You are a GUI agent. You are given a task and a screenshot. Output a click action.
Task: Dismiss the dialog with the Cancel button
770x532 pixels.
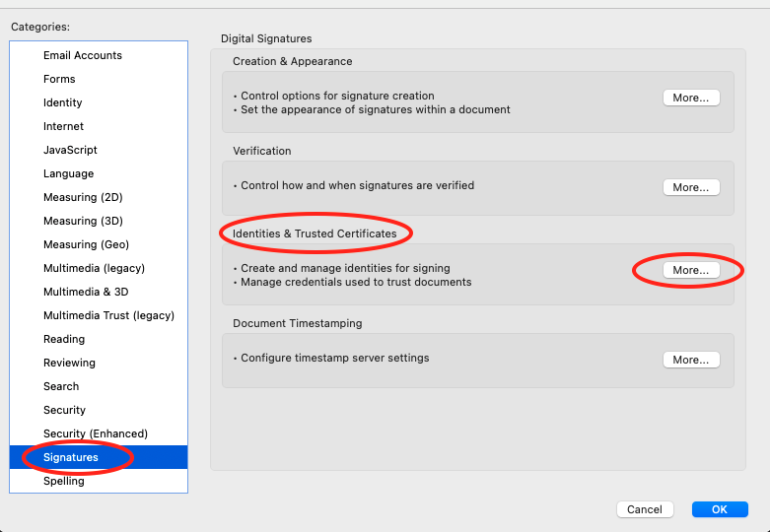pos(645,509)
